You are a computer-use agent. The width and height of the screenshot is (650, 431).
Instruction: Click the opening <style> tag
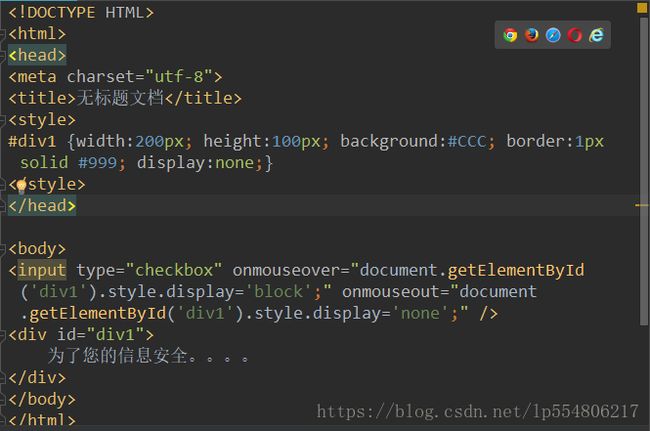42,120
